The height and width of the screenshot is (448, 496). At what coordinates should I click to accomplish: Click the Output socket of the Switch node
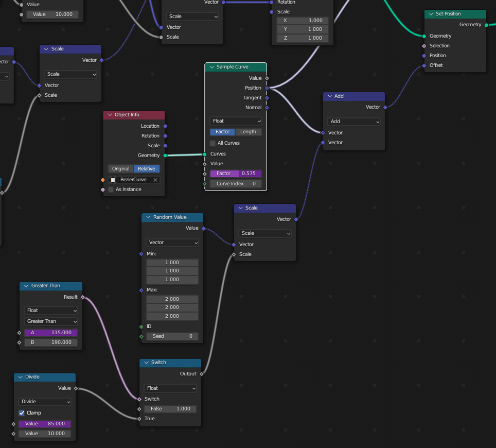[x=201, y=374]
